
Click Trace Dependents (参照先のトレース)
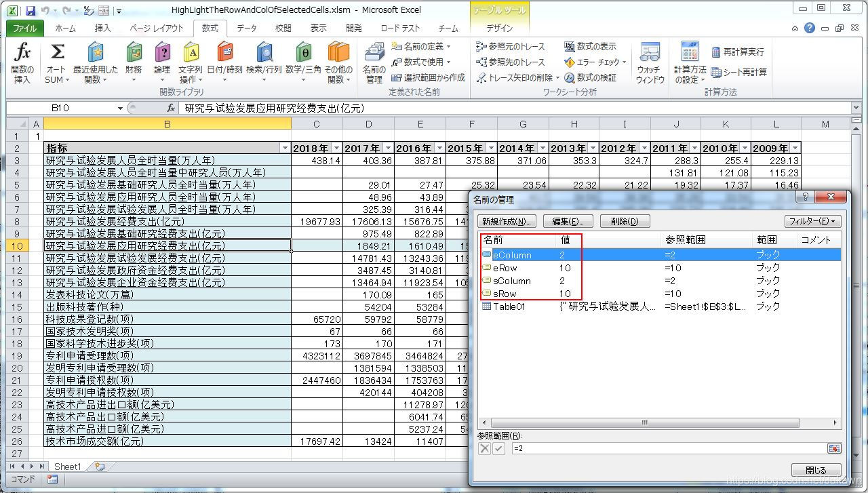click(x=511, y=62)
